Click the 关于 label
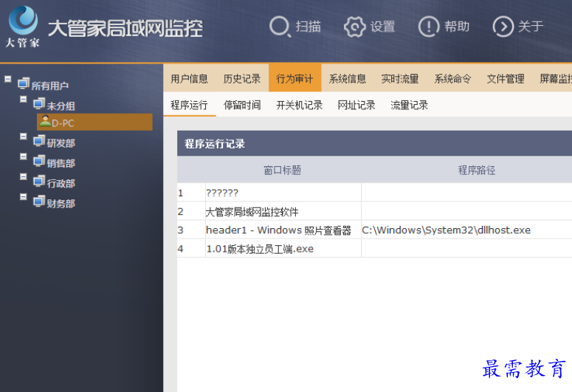The width and height of the screenshot is (572, 392). [531, 27]
